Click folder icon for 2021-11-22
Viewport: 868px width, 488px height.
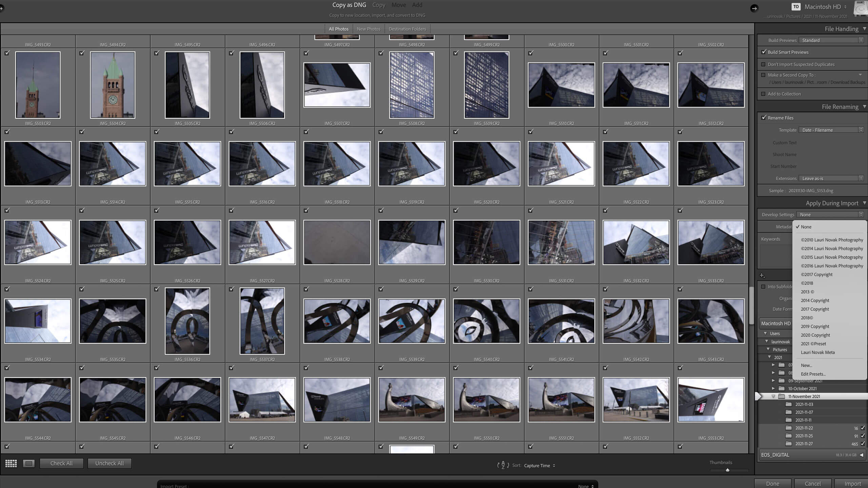[789, 428]
